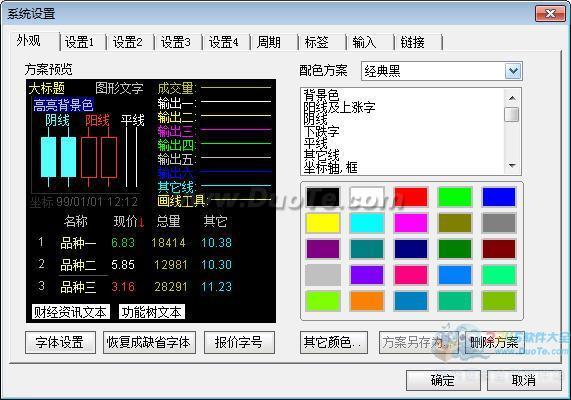Pick the yellow color swatch
This screenshot has width=571, height=400.
(323, 223)
